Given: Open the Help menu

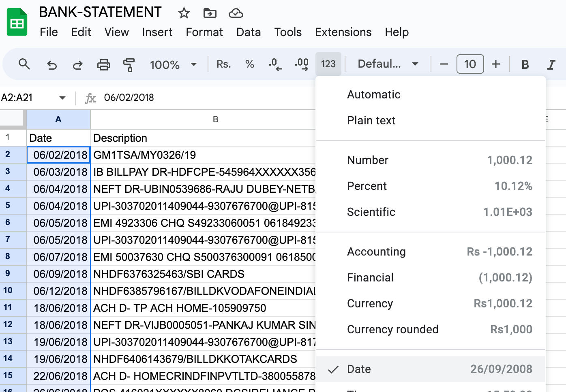Looking at the screenshot, I should [x=397, y=32].
